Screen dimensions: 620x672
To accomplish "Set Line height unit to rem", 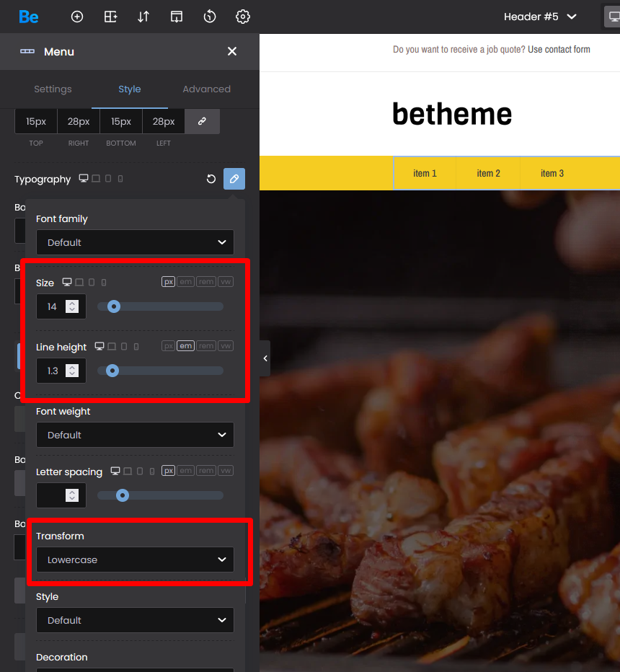I will pyautogui.click(x=206, y=346).
